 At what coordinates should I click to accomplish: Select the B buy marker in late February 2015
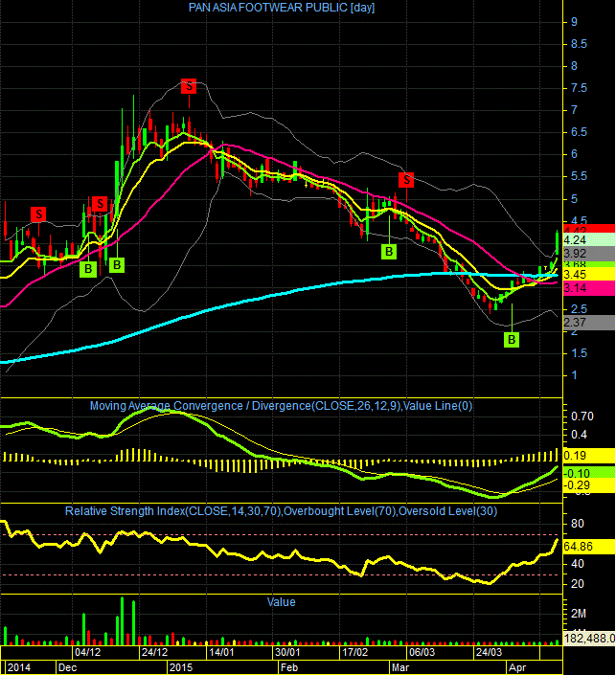[x=389, y=252]
